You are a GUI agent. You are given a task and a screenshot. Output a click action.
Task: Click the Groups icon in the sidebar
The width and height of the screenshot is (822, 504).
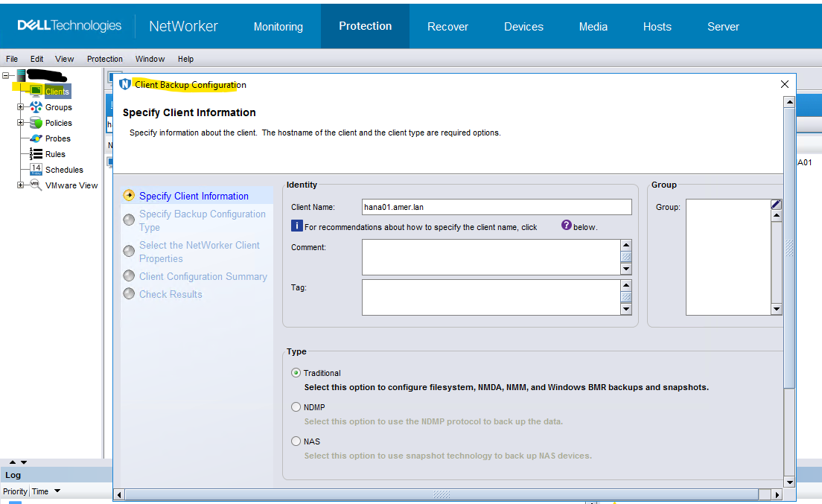pyautogui.click(x=36, y=107)
